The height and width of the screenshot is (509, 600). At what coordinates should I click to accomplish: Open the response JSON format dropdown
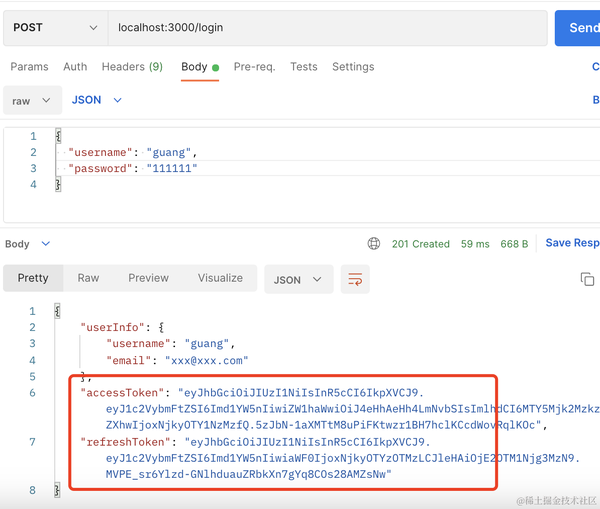[298, 279]
